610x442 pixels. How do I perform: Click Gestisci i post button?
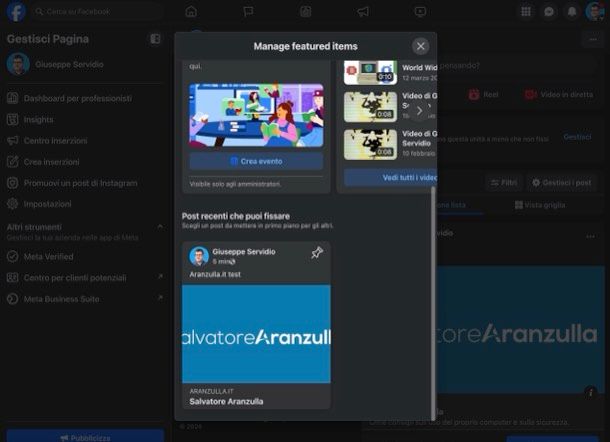(x=561, y=182)
